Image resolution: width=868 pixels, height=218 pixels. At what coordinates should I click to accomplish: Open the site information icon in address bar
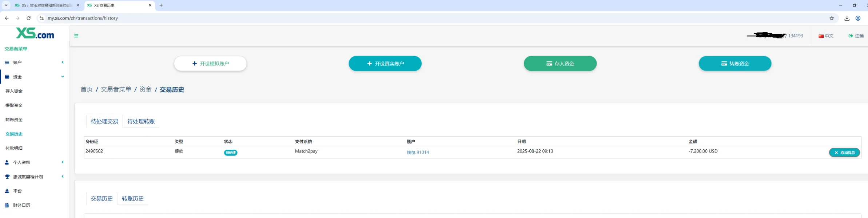pyautogui.click(x=41, y=18)
